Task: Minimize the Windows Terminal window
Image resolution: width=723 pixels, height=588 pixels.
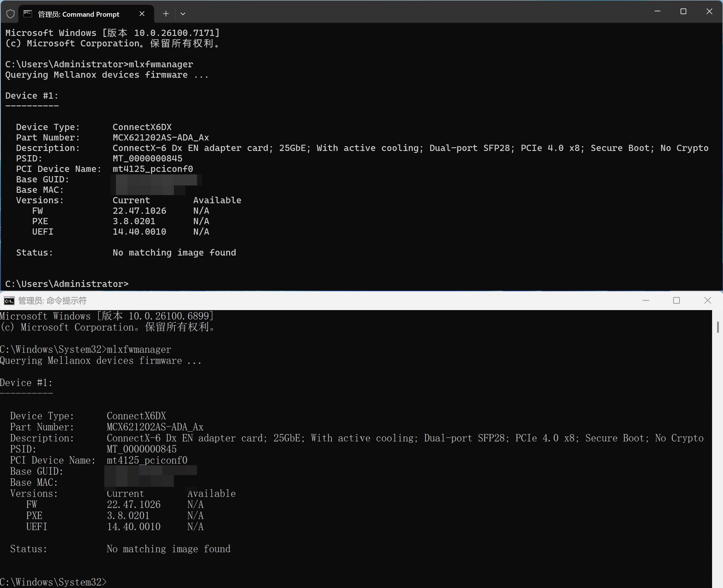Action: (657, 12)
